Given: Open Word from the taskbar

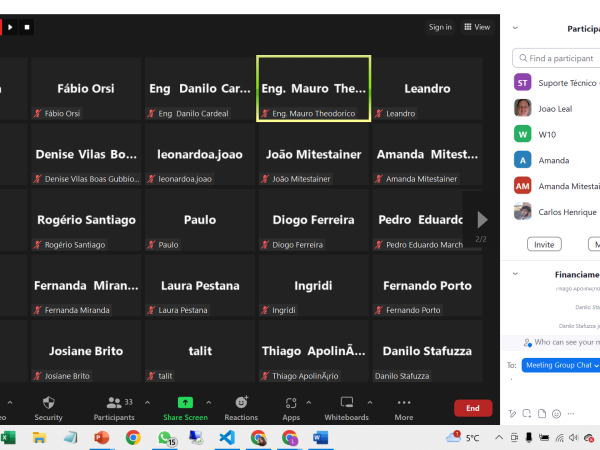Looking at the screenshot, I should pos(320,438).
